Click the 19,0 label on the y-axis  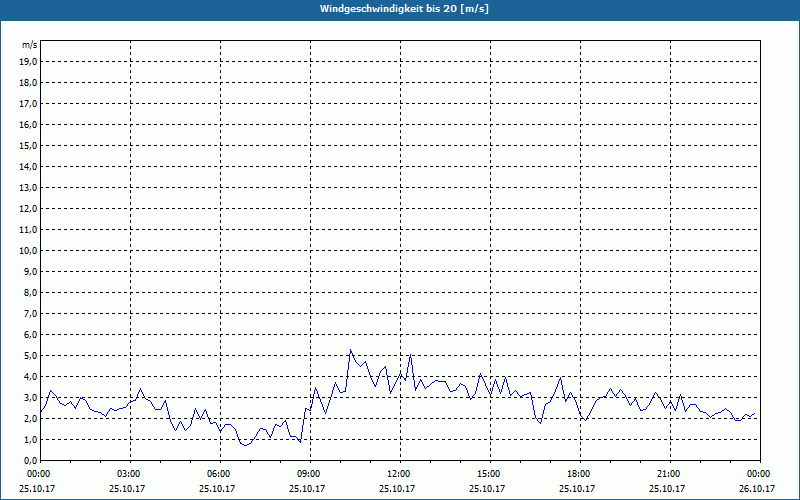tap(30, 62)
